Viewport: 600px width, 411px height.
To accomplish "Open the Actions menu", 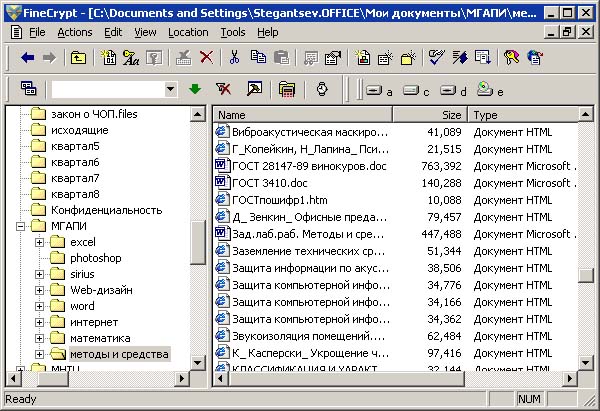I will pos(75,33).
